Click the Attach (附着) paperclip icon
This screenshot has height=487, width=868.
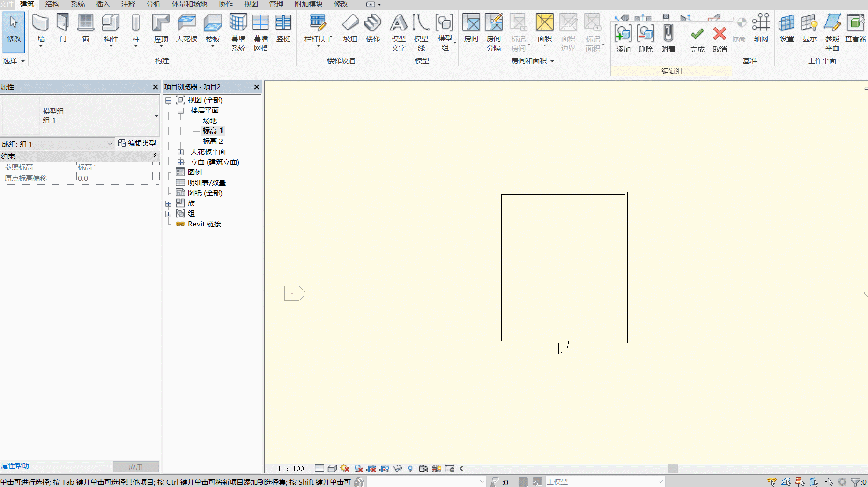[x=668, y=38]
